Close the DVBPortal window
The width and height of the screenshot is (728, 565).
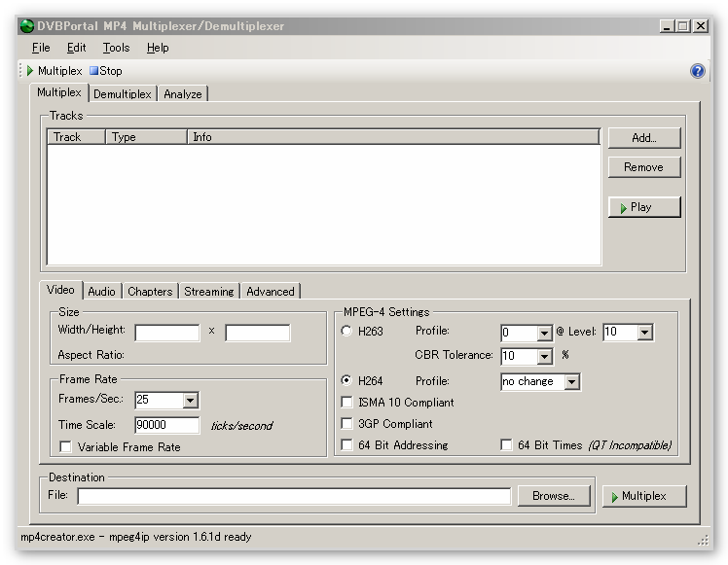[x=701, y=26]
